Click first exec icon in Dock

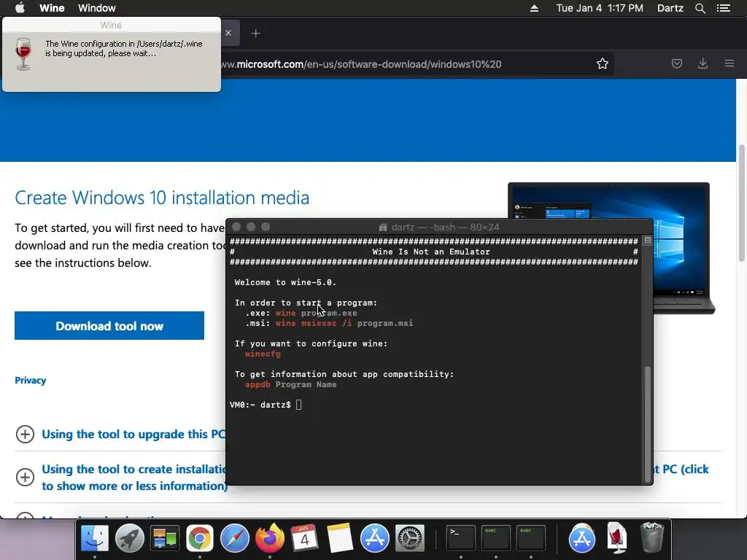(x=496, y=538)
